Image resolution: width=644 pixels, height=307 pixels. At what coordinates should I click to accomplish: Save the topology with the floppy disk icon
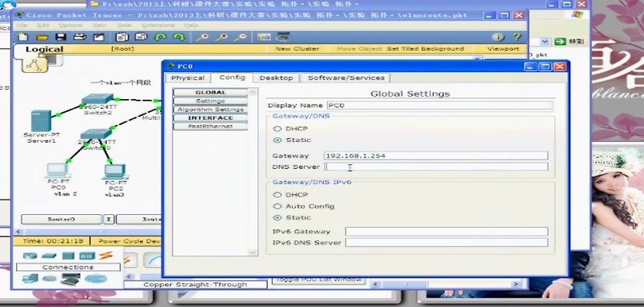click(x=61, y=38)
